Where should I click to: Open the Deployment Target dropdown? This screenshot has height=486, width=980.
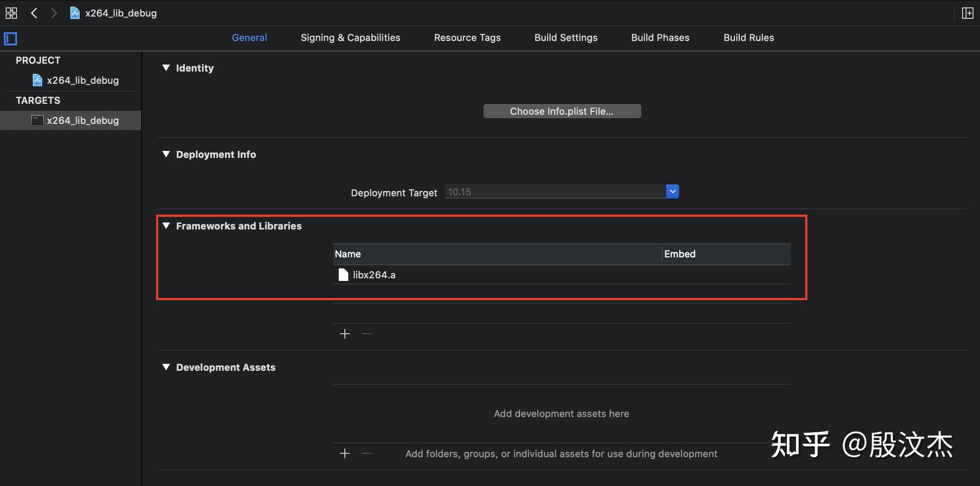click(672, 192)
